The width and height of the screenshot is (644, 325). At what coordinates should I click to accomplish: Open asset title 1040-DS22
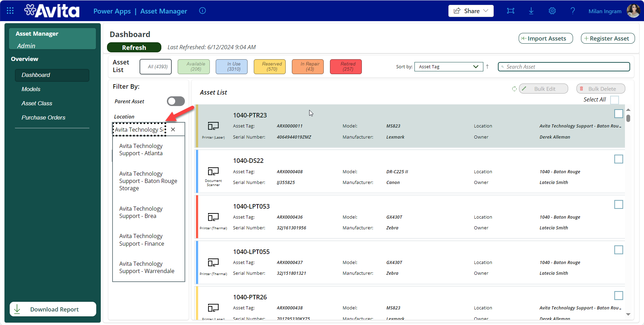(248, 160)
